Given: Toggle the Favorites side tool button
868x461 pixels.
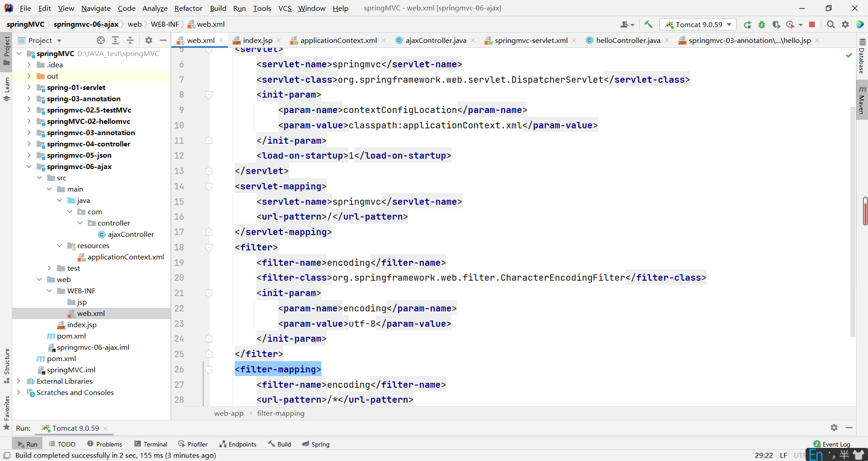Looking at the screenshot, I should [6, 413].
